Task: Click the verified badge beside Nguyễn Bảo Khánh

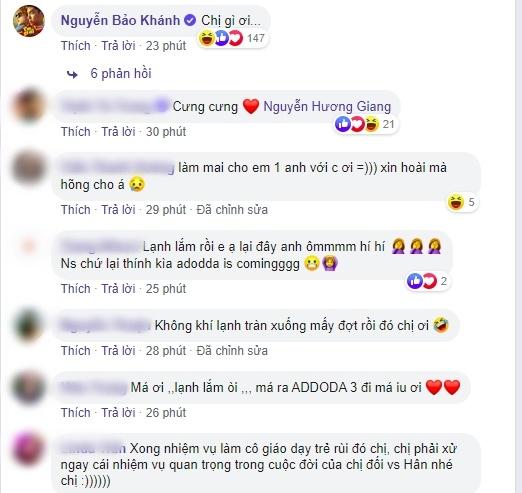Action: [x=190, y=21]
